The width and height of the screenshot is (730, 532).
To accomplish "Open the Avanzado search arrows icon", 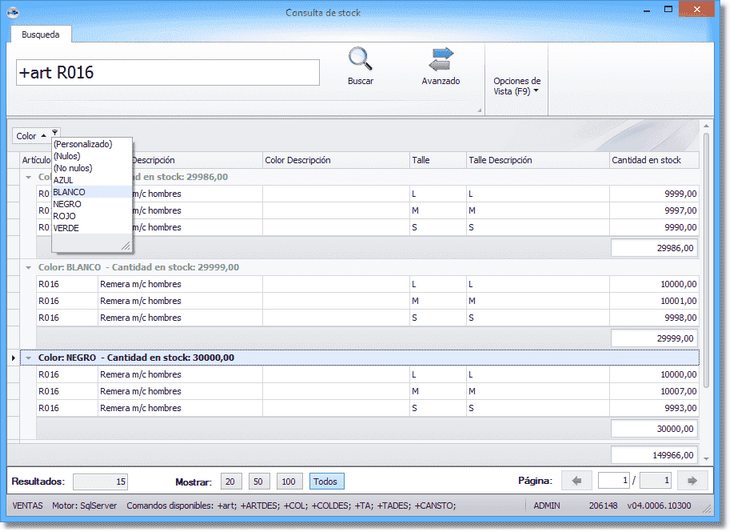I will pyautogui.click(x=441, y=60).
